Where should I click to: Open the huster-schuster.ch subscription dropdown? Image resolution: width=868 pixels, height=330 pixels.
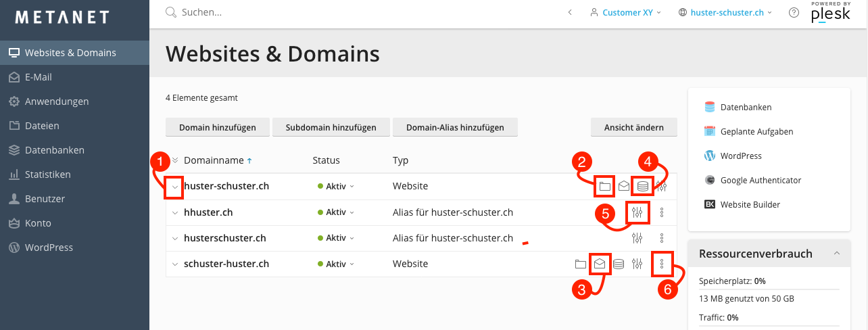tap(725, 12)
